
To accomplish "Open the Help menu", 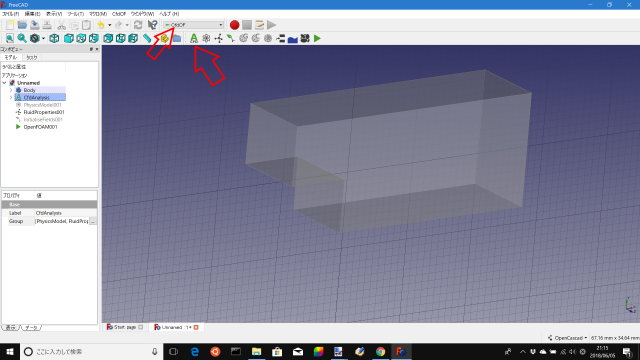I will [169, 14].
